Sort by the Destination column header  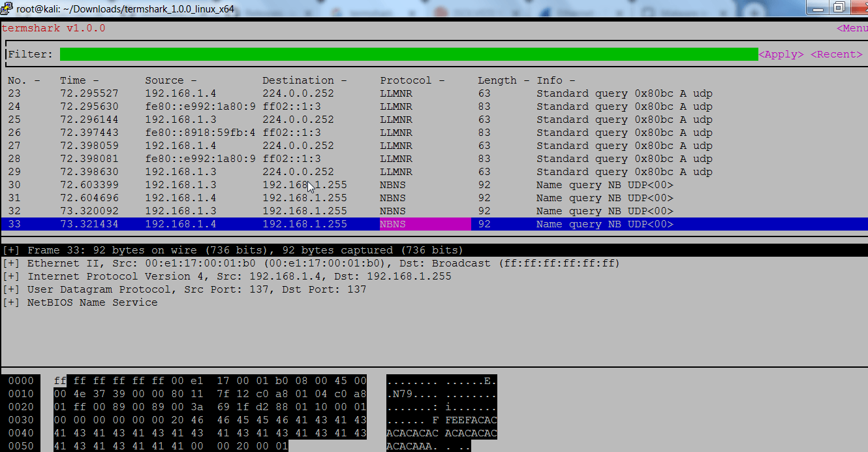304,80
